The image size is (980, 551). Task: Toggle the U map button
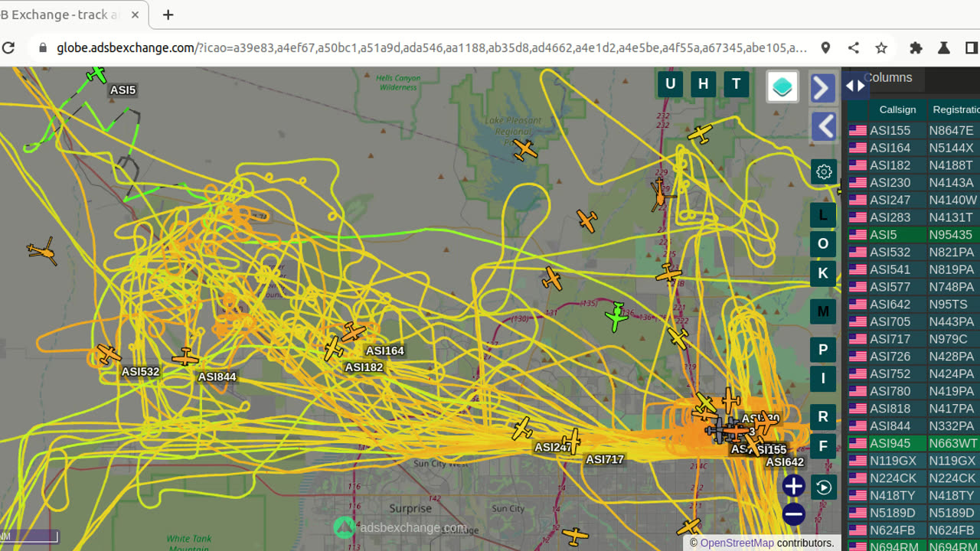tap(670, 84)
